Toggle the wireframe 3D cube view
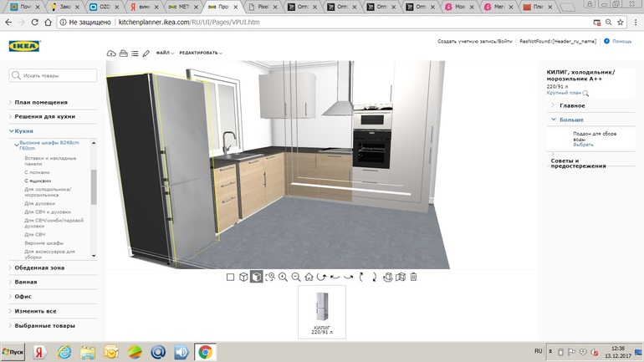The height and width of the screenshot is (362, 644). [243, 277]
